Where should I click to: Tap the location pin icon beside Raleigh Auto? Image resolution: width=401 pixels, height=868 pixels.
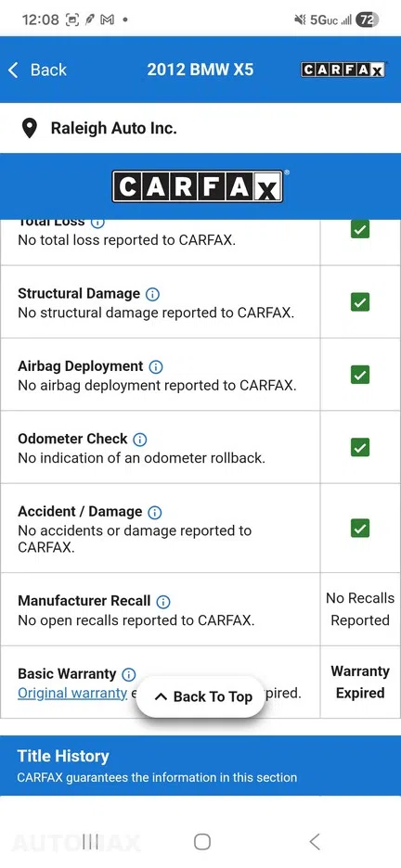coord(30,128)
